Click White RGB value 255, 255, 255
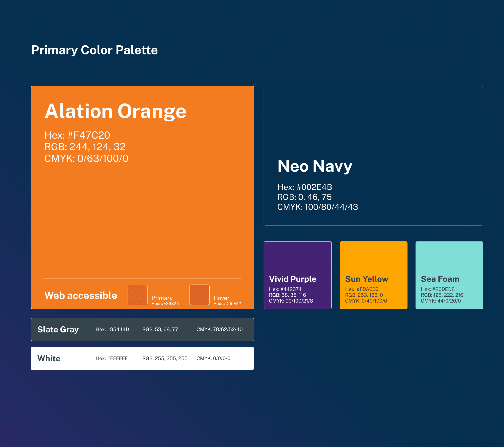This screenshot has height=447, width=504. tap(165, 358)
